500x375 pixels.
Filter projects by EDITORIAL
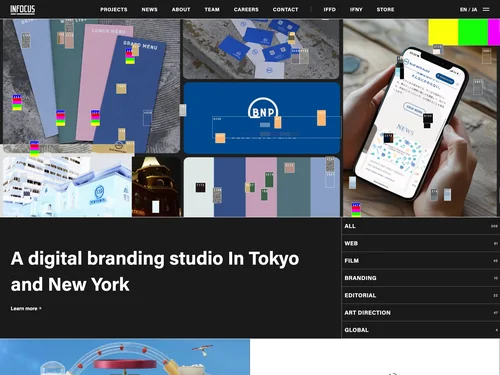coord(421,295)
